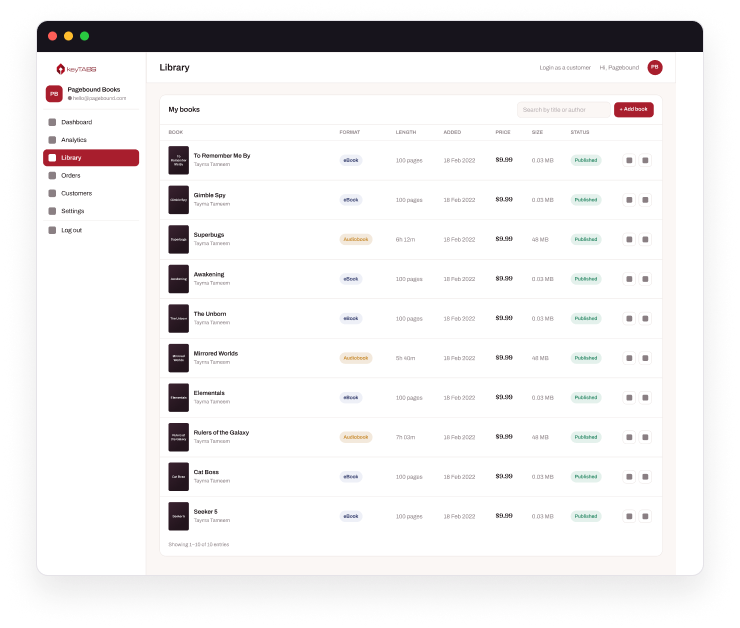The image size is (740, 628).
Task: Focus the Search by title or author field
Action: pyautogui.click(x=563, y=109)
